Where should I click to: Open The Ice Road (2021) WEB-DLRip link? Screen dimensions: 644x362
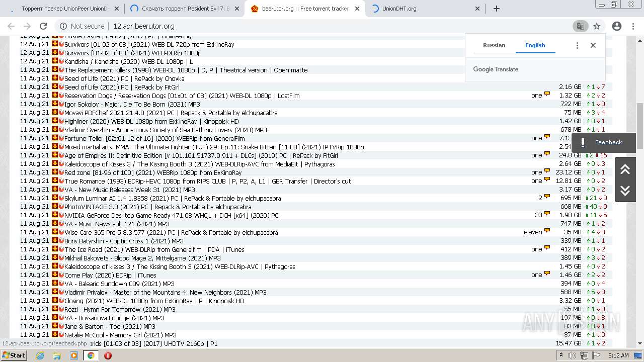coord(154,249)
